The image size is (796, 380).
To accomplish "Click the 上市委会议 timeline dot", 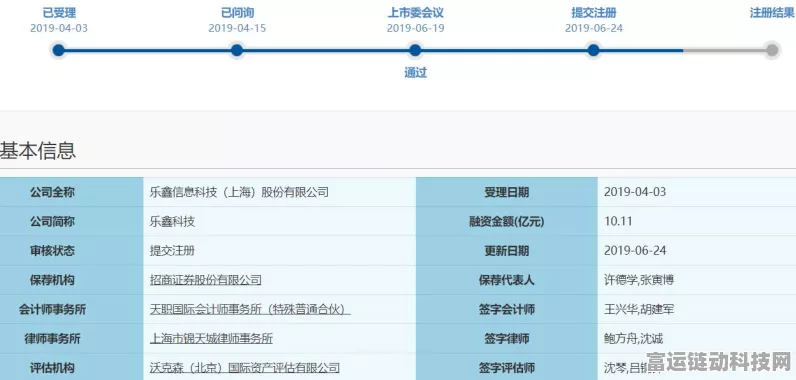I will coord(415,50).
